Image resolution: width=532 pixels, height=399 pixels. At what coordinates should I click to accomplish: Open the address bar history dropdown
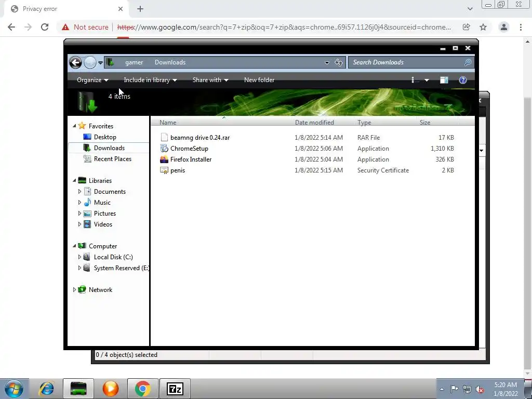pos(327,63)
